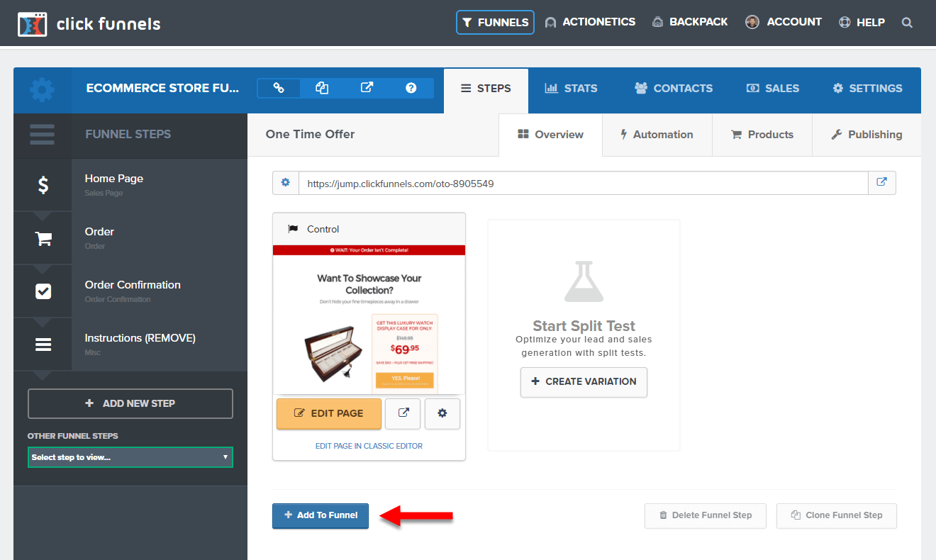The height and width of the screenshot is (560, 936).
Task: Select the Automation sub-tab
Action: tap(657, 135)
